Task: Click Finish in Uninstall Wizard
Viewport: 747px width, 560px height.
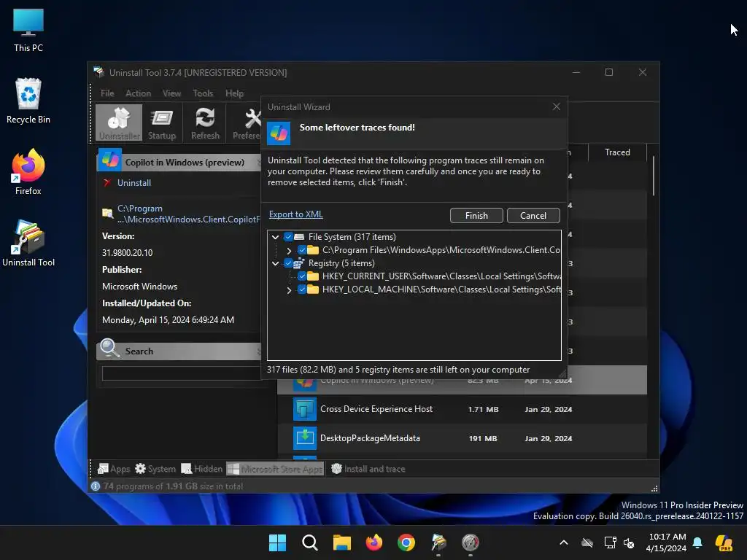Action: [x=476, y=215]
